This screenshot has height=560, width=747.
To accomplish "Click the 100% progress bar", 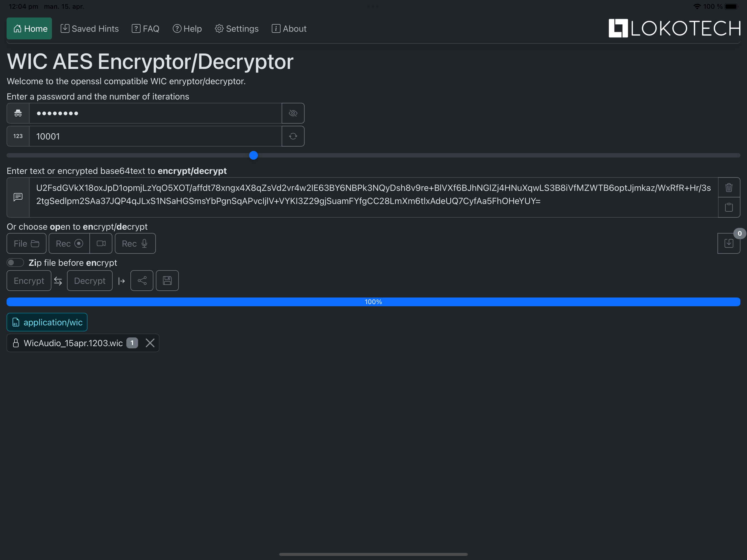I will point(373,302).
